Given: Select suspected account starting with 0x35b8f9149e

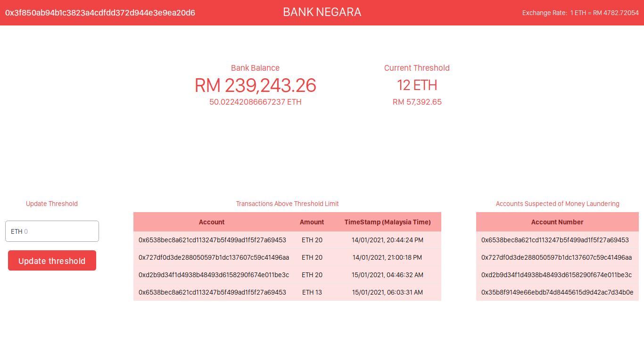Looking at the screenshot, I should (557, 292).
